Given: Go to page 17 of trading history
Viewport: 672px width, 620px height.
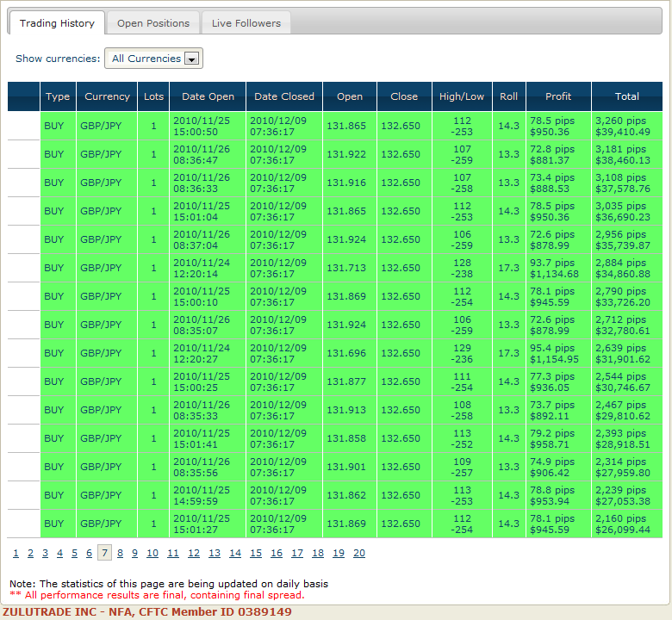Looking at the screenshot, I should tap(297, 553).
